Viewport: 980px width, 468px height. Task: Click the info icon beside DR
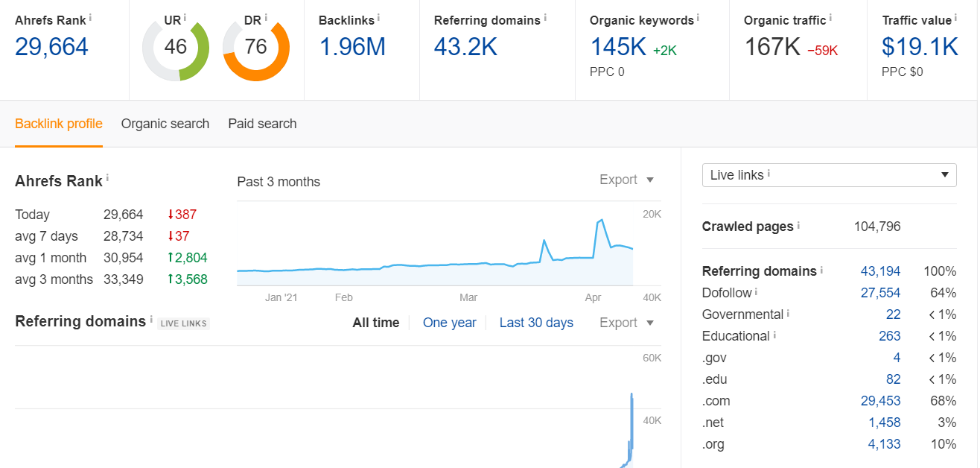click(x=265, y=17)
